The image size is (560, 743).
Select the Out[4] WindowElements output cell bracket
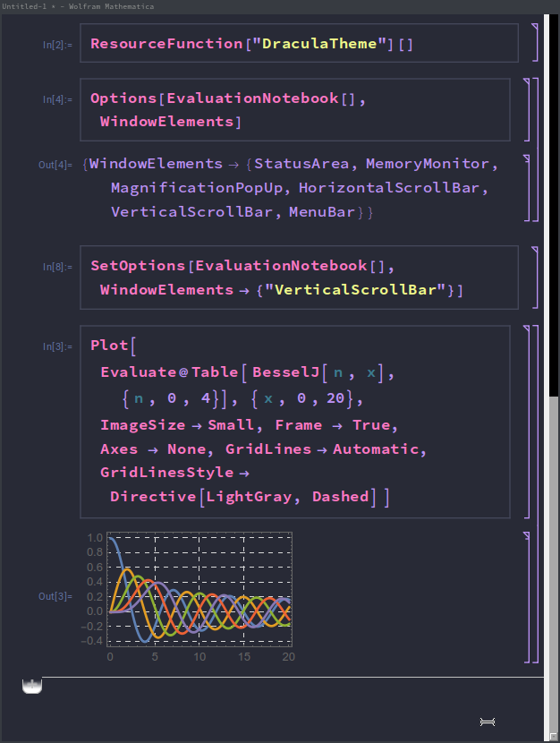coord(526,188)
